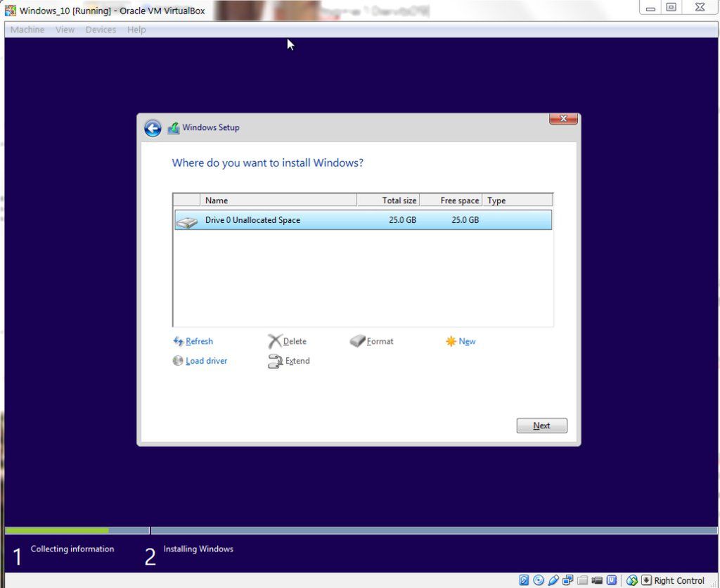The width and height of the screenshot is (720, 588).
Task: Select Drive 0 Unallocated Space row
Action: coord(364,220)
